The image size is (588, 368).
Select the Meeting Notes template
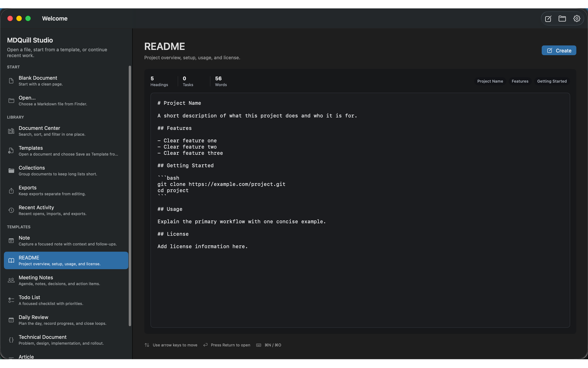(x=66, y=280)
